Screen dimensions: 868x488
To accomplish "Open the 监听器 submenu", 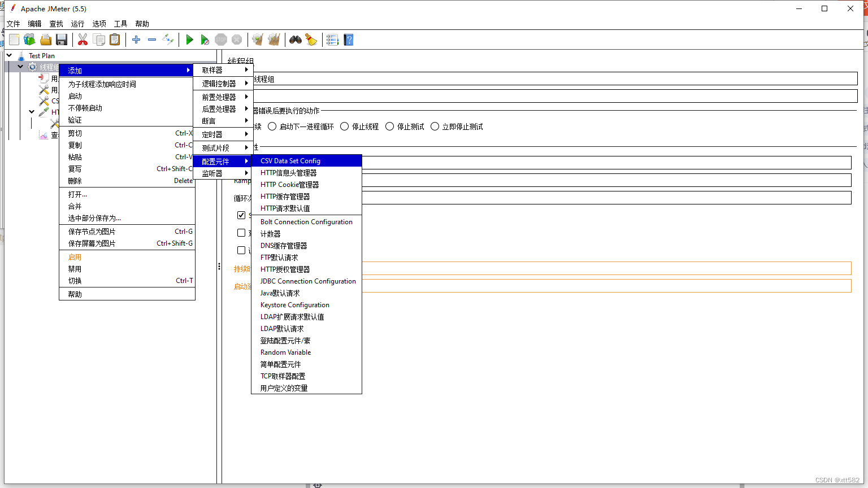I will point(223,173).
